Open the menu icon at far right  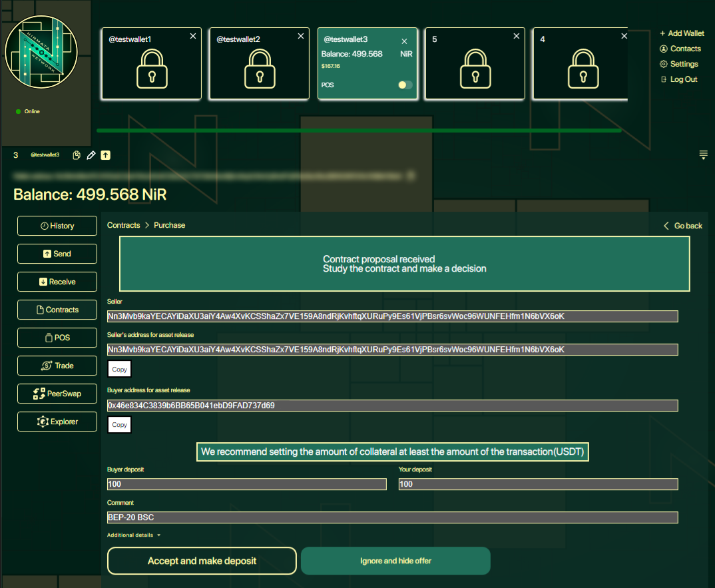(703, 155)
